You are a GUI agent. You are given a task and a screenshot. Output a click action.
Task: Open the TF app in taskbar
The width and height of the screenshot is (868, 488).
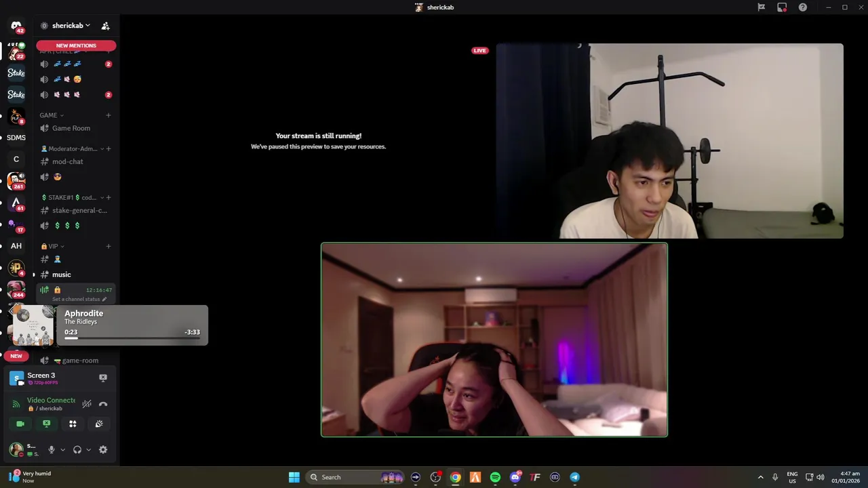535,477
